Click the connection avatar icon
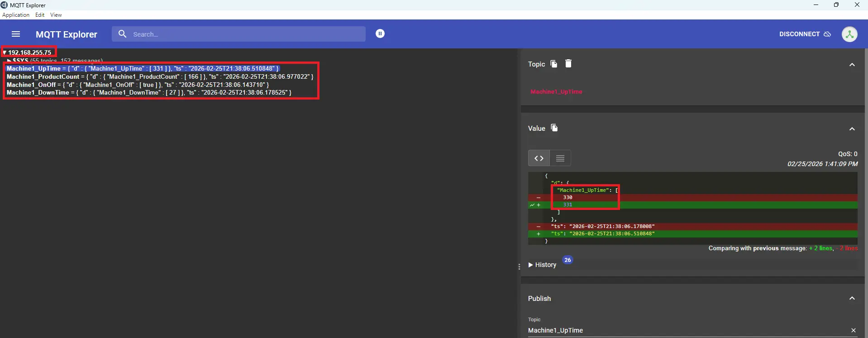The height and width of the screenshot is (338, 868). (x=849, y=34)
